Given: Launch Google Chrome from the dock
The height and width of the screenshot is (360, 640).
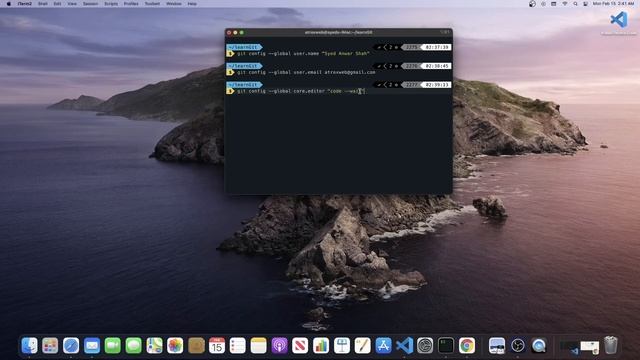Looking at the screenshot, I should [467, 346].
